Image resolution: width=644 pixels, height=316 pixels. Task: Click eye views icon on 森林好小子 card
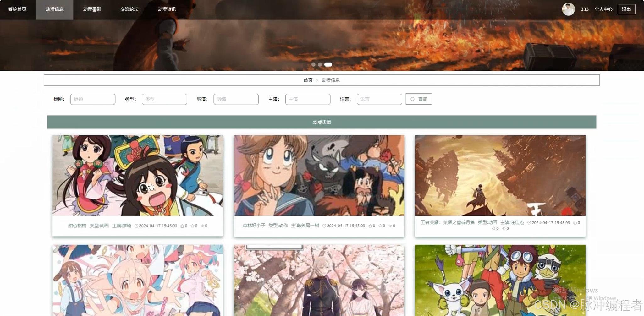[x=390, y=226]
